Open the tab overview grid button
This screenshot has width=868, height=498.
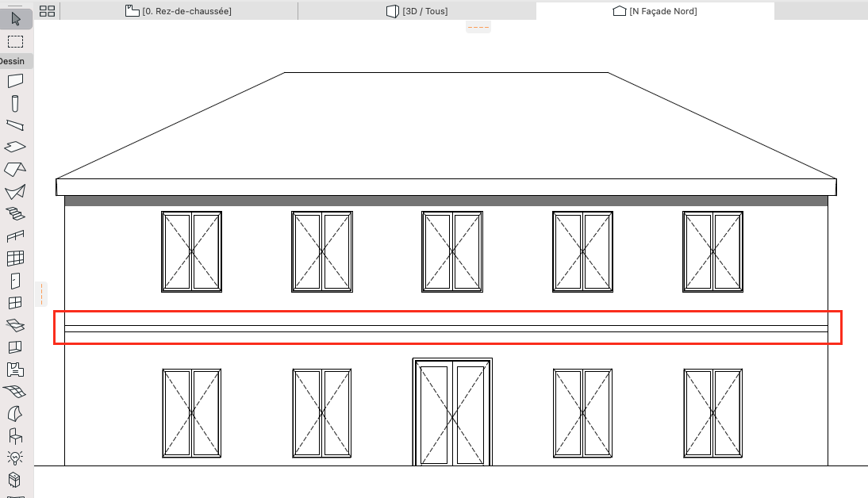48,11
